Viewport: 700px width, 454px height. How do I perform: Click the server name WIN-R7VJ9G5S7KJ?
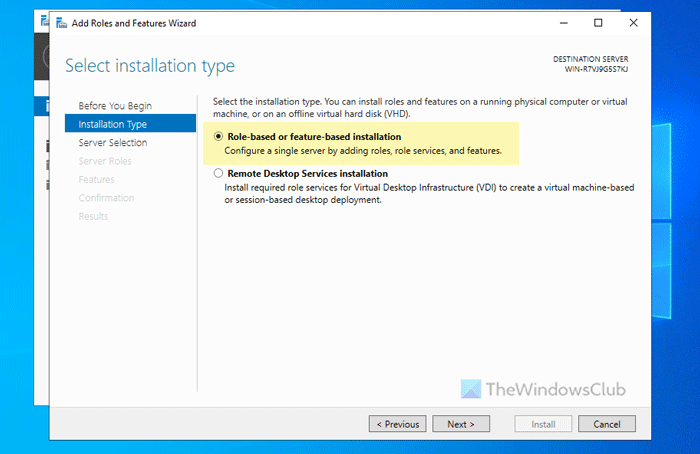pos(596,69)
